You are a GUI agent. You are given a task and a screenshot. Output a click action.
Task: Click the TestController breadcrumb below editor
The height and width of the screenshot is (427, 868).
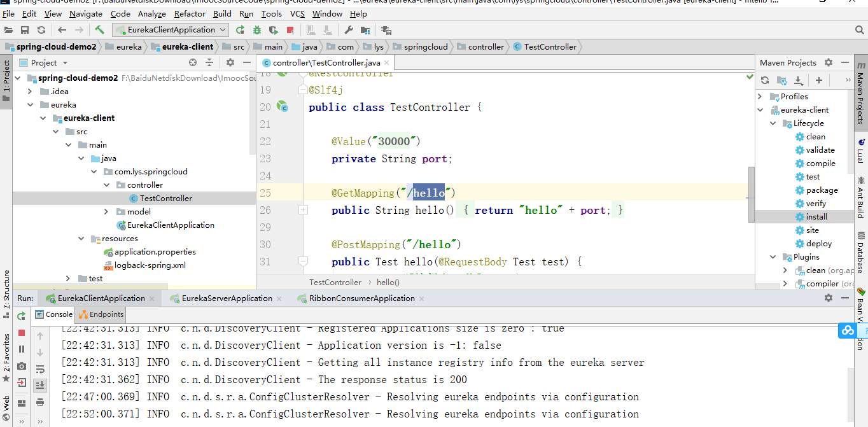point(335,283)
